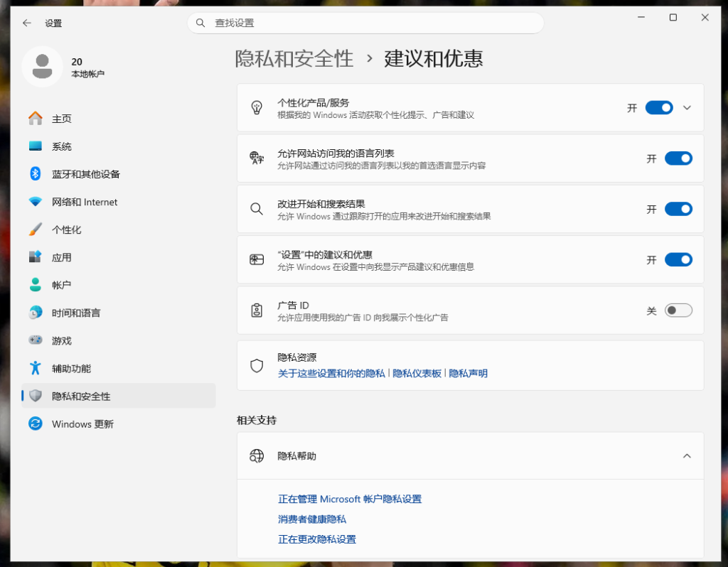Open 隐私仪表板 link
Viewport: 728px width, 567px height.
point(417,373)
